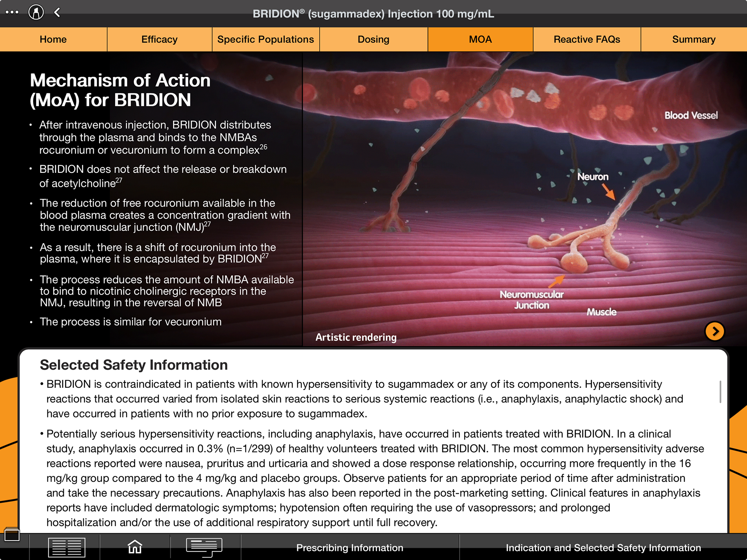Image resolution: width=747 pixels, height=560 pixels.
Task: Switch to the Efficacy tab
Action: coord(160,39)
